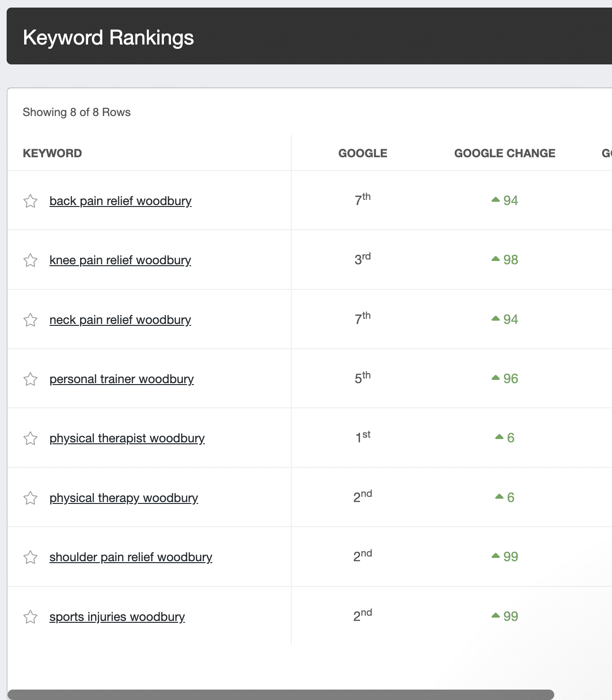612x700 pixels.
Task: Open the back pain relief woodbury link
Action: 120,201
